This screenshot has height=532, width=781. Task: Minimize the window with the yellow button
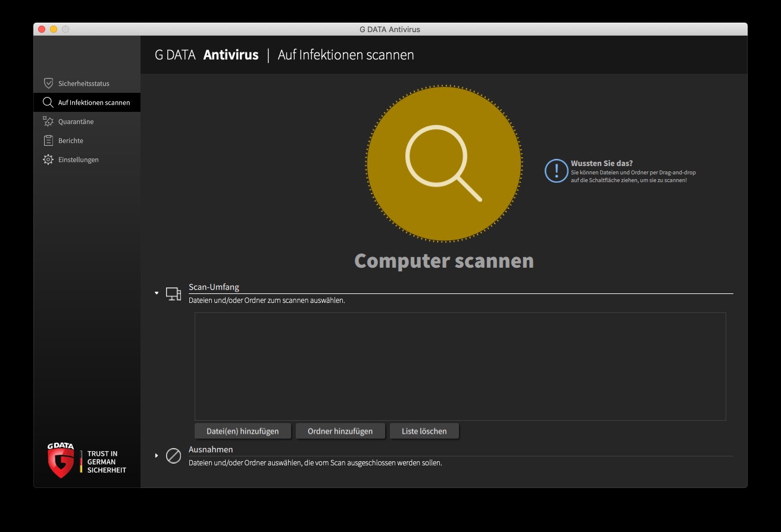[54, 29]
